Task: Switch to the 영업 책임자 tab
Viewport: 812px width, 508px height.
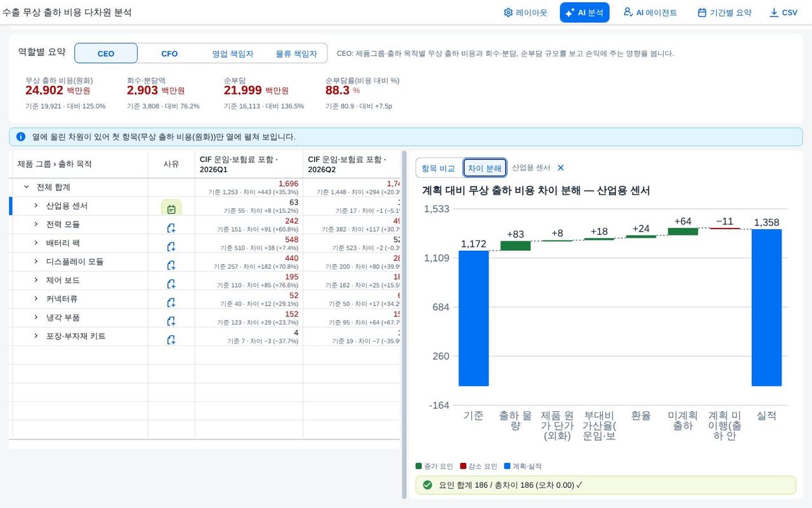Action: tap(233, 53)
